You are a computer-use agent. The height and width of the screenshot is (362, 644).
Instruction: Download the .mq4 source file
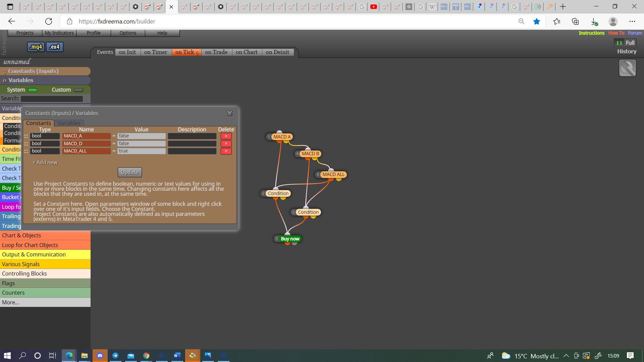(36, 47)
